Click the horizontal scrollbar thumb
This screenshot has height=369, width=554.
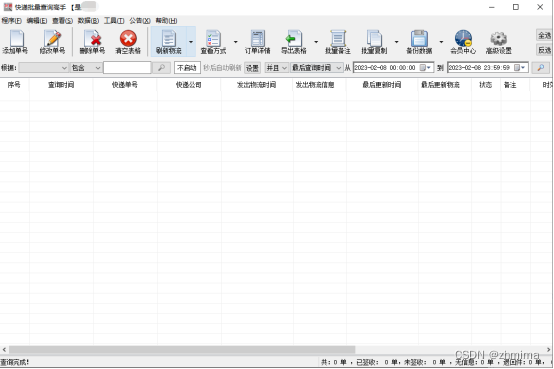(182, 350)
